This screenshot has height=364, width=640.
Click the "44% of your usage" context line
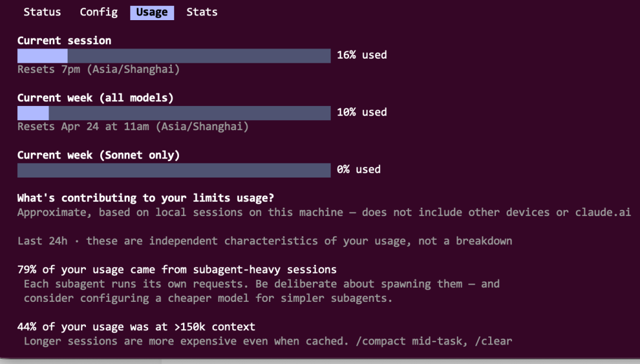(x=136, y=327)
